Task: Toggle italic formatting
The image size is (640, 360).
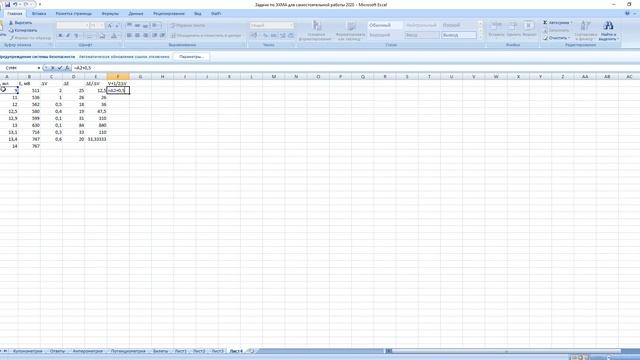Action: [68, 36]
